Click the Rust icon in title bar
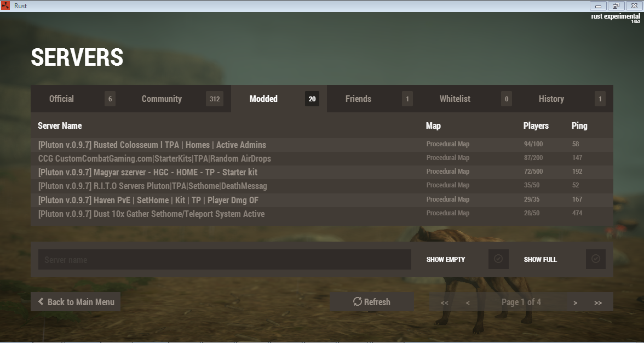 5,5
